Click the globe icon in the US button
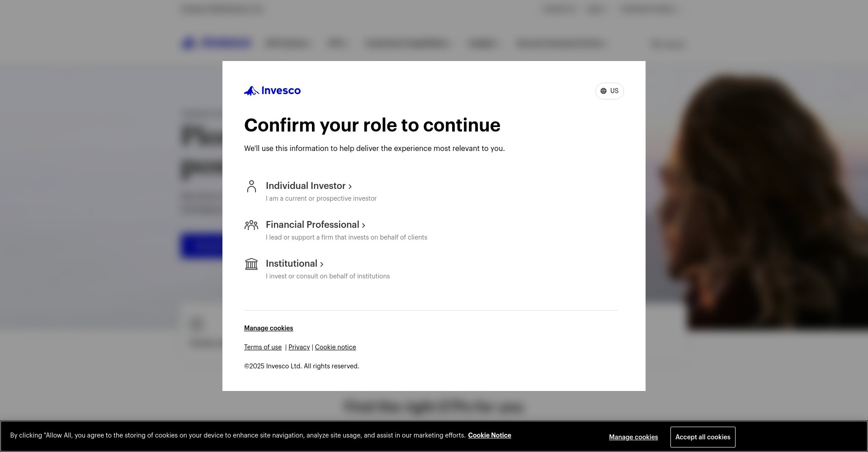Image resolution: width=868 pixels, height=452 pixels. (x=604, y=91)
